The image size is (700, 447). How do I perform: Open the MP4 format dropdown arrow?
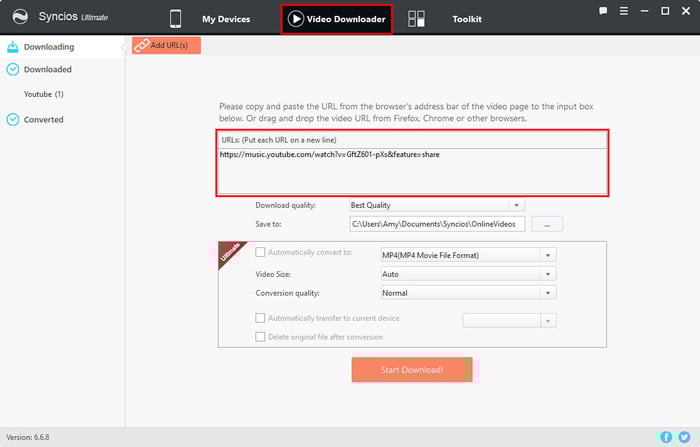548,255
